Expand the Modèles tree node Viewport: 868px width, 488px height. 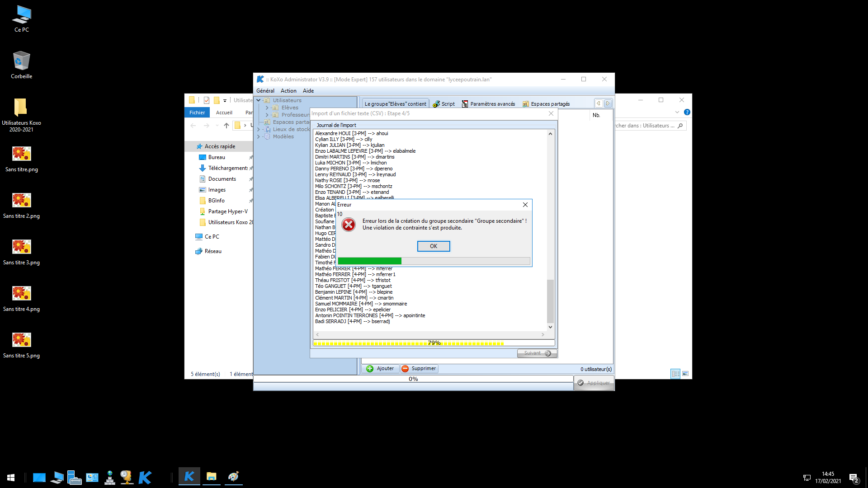pos(259,136)
